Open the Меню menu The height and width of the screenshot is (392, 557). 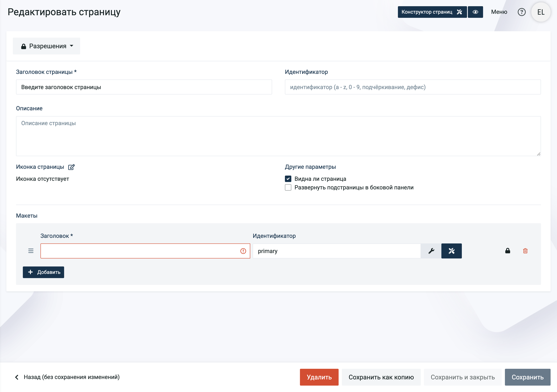click(x=499, y=12)
